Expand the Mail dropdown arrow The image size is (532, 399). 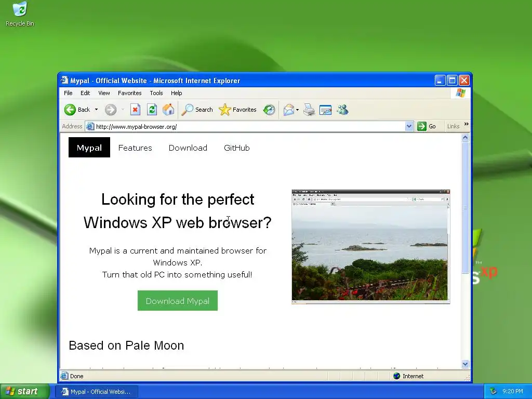[298, 110]
